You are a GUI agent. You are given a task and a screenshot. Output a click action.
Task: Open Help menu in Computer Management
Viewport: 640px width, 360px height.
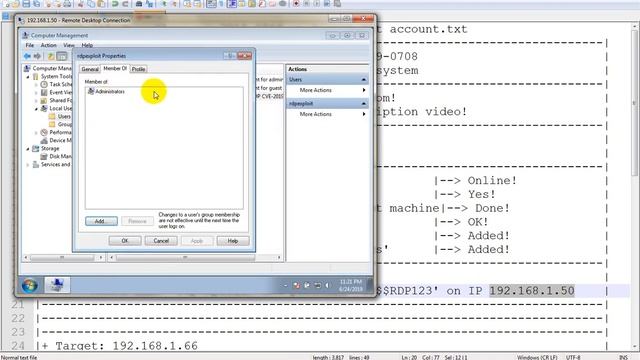[x=87, y=45]
